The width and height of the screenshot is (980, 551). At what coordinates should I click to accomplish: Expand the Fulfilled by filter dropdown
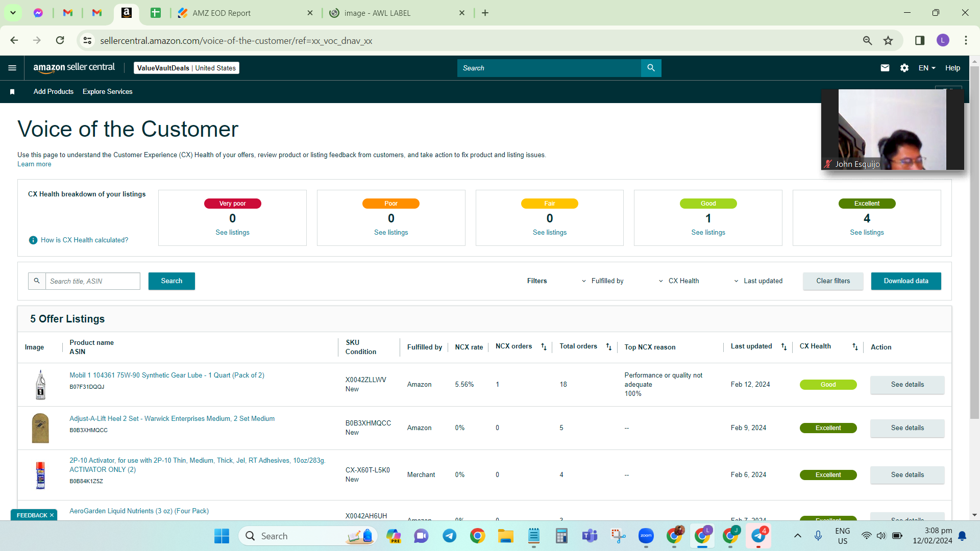[x=603, y=281]
